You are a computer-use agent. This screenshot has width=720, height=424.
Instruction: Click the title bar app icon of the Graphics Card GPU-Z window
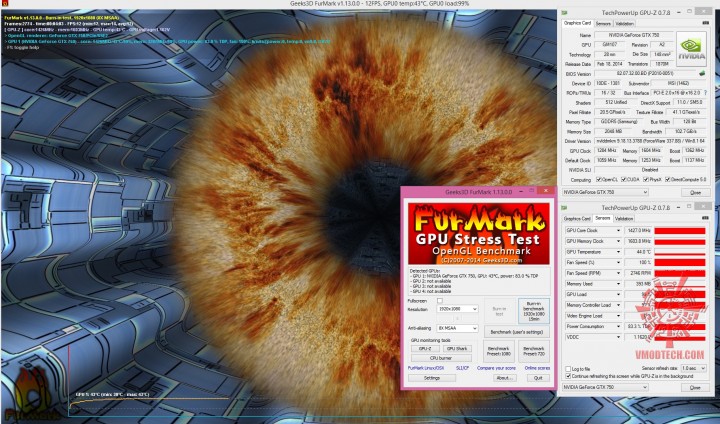564,13
